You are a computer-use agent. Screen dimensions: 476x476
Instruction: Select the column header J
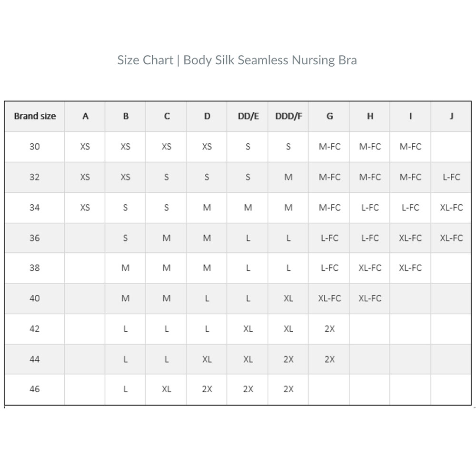point(451,116)
